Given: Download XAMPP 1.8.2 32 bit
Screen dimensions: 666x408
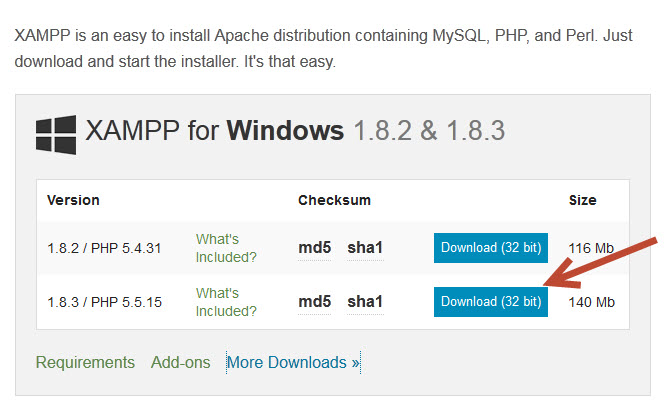Looking at the screenshot, I should pyautogui.click(x=491, y=248).
